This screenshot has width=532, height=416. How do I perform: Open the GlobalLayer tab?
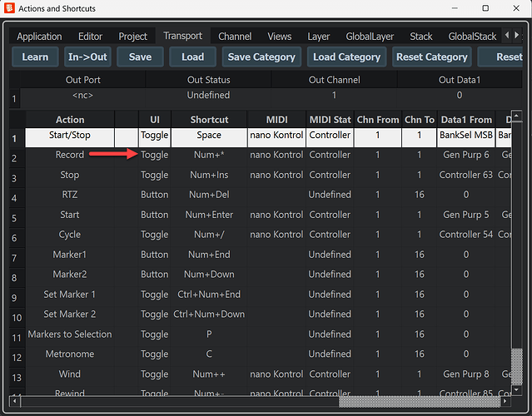(x=370, y=37)
